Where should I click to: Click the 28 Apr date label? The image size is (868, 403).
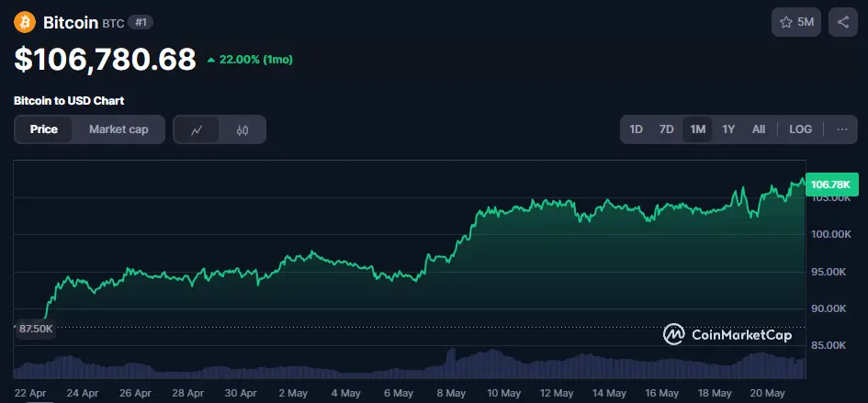[x=187, y=393]
